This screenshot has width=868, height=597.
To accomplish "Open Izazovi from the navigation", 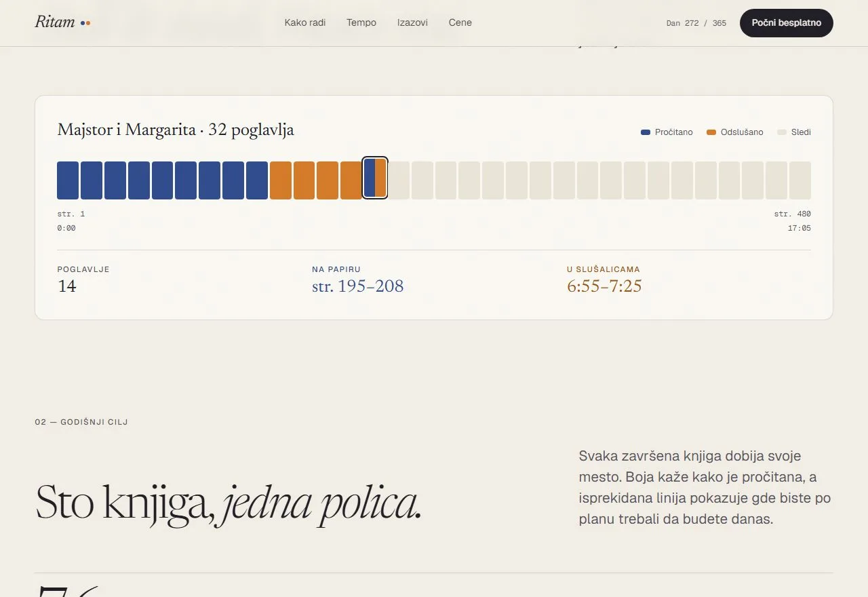I will 412,22.
